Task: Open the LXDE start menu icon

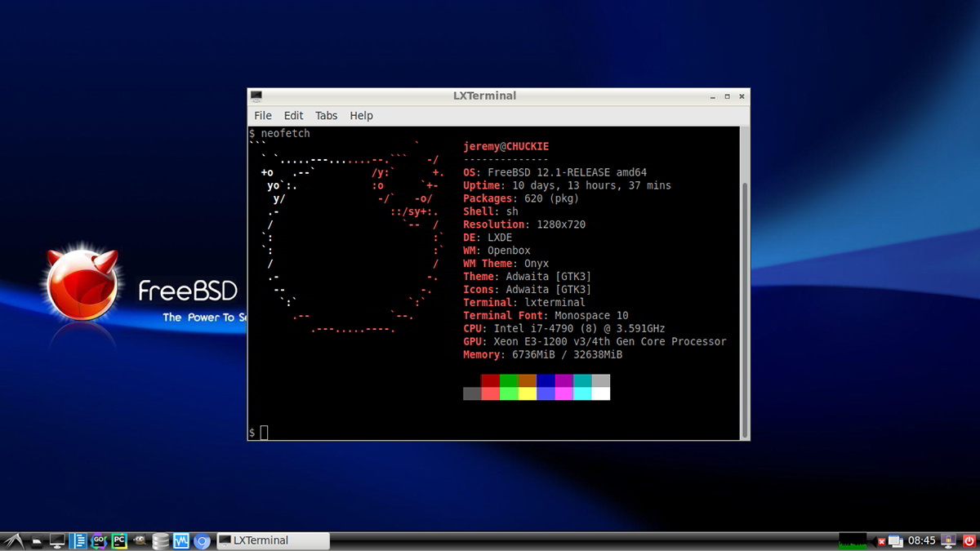Action: pyautogui.click(x=13, y=540)
